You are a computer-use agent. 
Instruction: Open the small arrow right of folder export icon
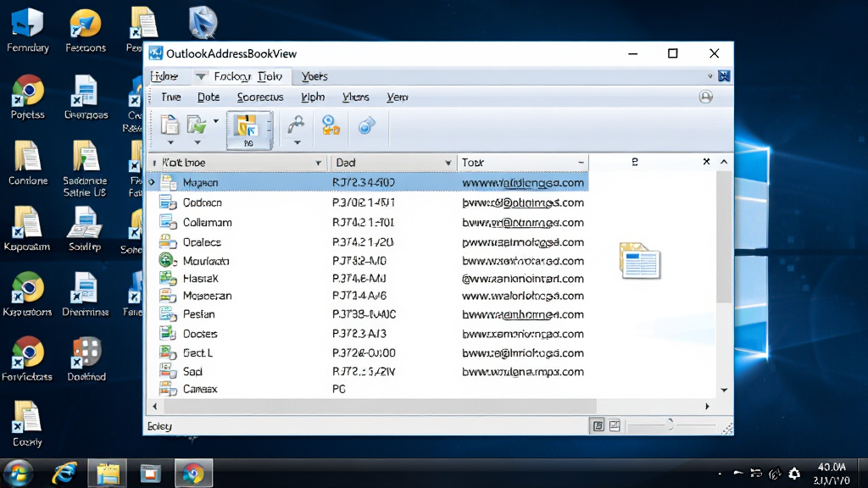[216, 120]
